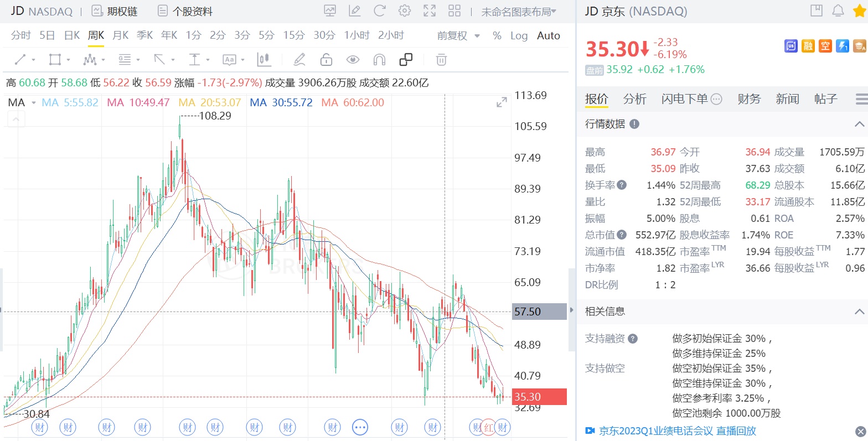
Task: Click the blue ellipsis marker on the chart timeline
Action: click(360, 427)
